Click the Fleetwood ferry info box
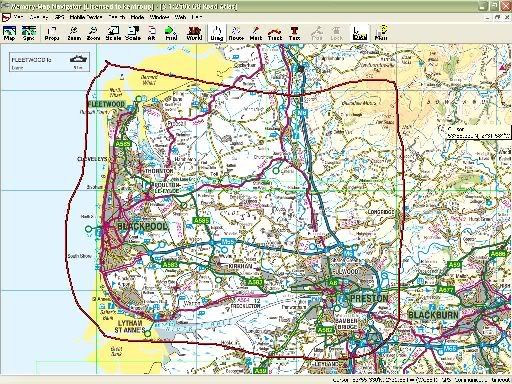The image size is (512, 384). coord(49,62)
